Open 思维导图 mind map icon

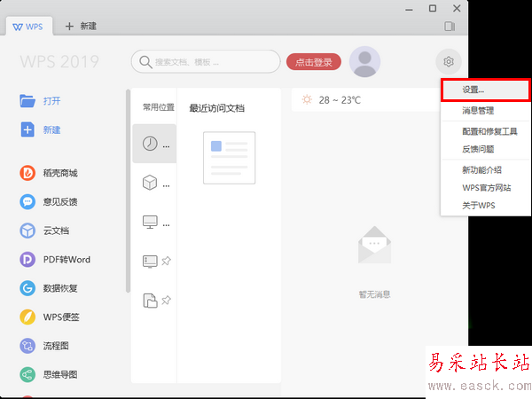[27, 375]
